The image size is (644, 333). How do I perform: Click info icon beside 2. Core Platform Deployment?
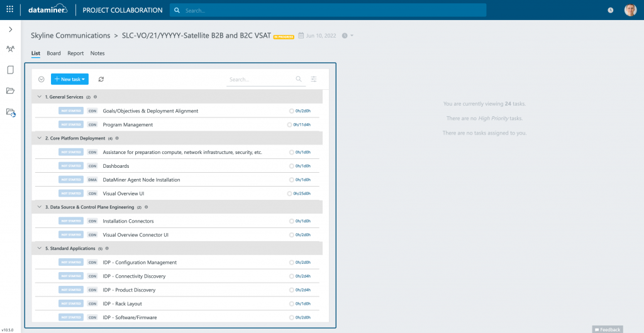[117, 138]
